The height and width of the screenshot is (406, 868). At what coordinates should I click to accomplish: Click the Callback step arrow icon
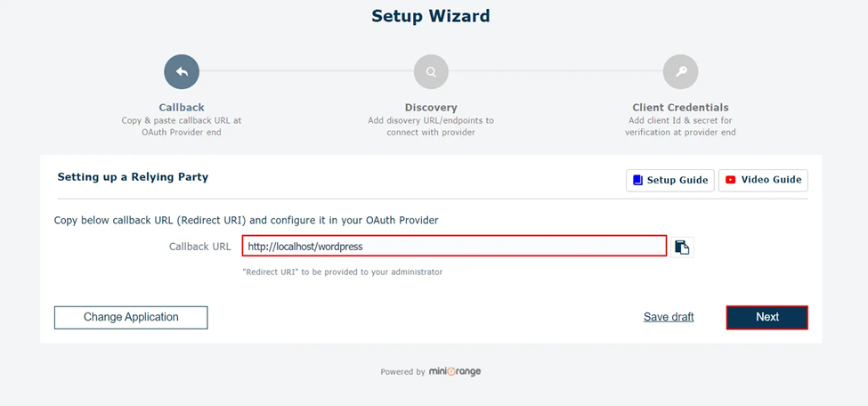182,71
